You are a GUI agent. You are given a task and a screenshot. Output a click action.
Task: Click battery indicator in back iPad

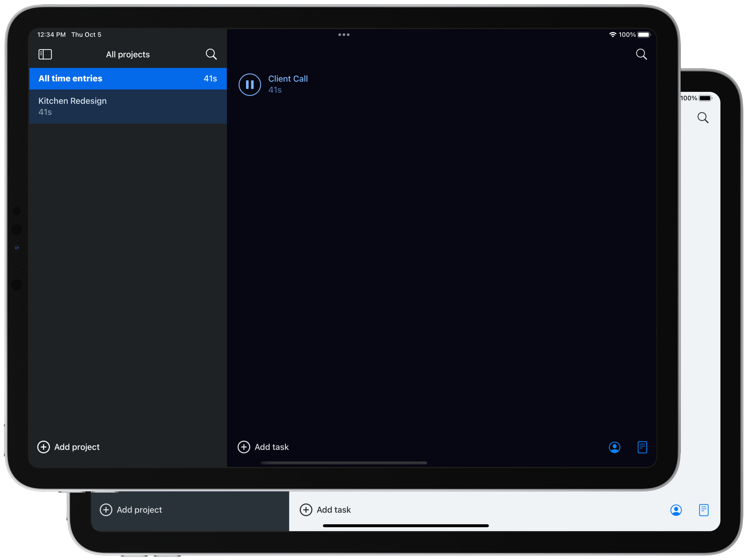706,98
